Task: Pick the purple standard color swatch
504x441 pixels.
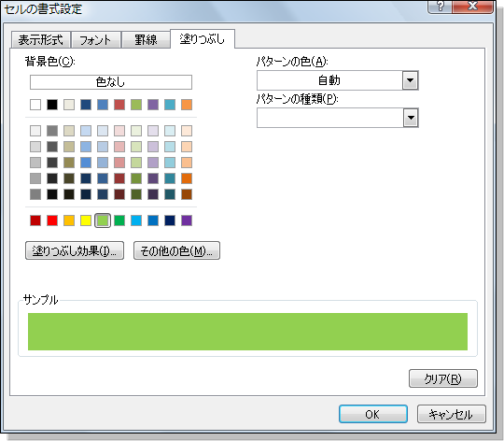Action: pos(187,220)
